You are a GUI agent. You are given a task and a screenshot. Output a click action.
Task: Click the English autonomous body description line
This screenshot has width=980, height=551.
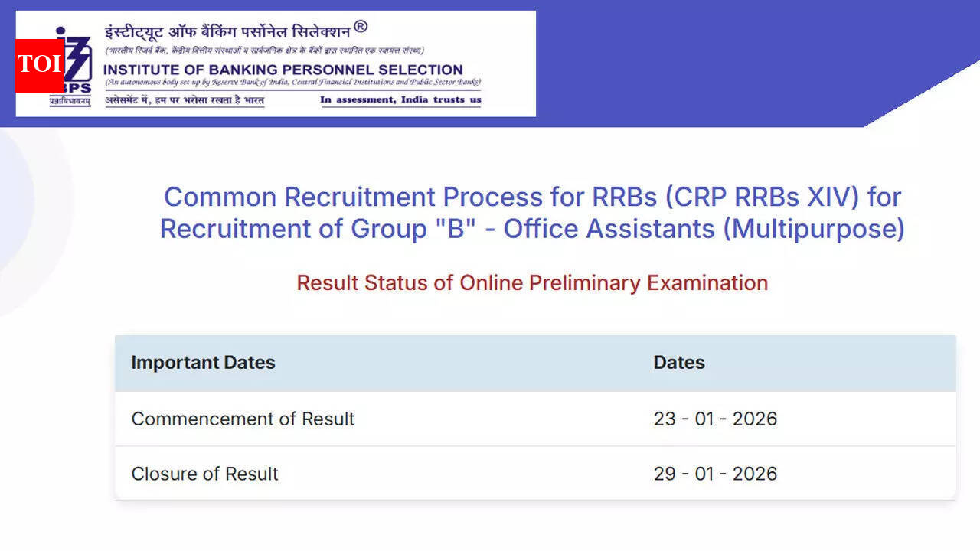pos(292,82)
